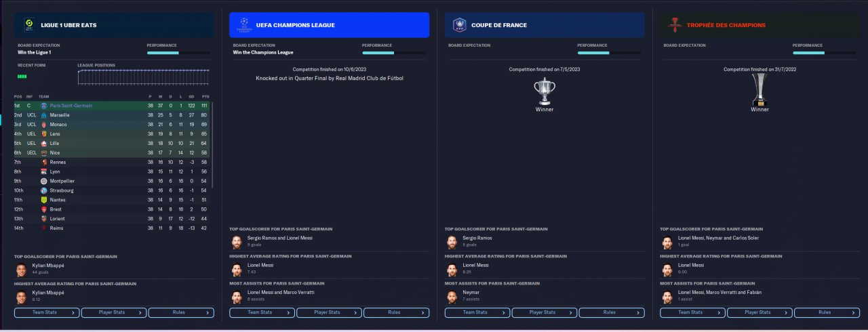Open Team Stats for Trophée des Champions
868x332 pixels.
click(692, 312)
